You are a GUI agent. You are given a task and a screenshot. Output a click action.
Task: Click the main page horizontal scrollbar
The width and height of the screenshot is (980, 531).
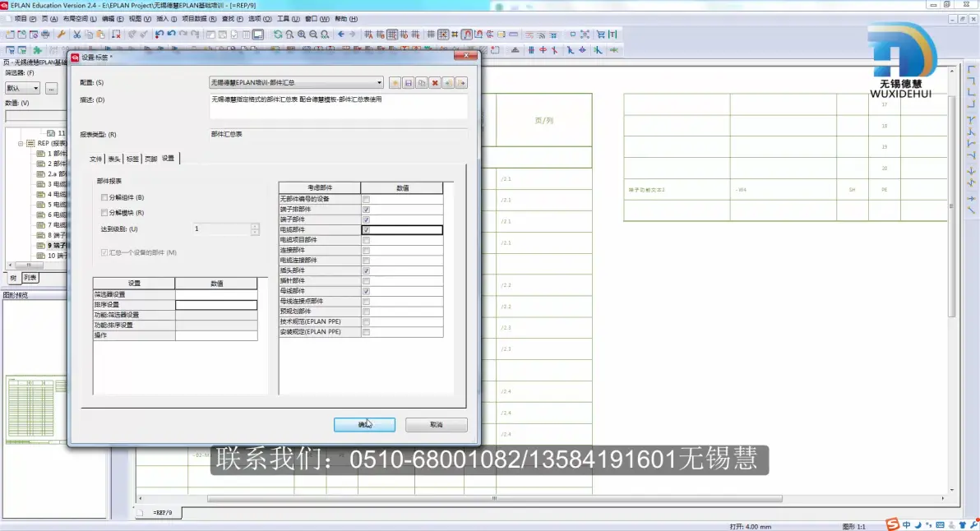pyautogui.click(x=494, y=498)
